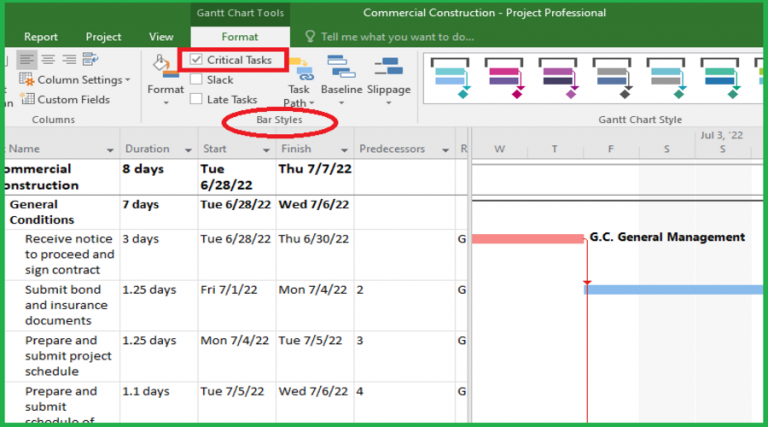Enable the Late Tasks checkbox
768x427 pixels.
[x=196, y=99]
